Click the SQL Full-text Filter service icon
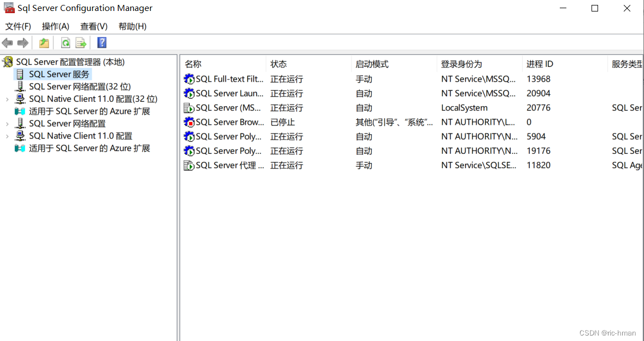The width and height of the screenshot is (644, 341). tap(189, 79)
